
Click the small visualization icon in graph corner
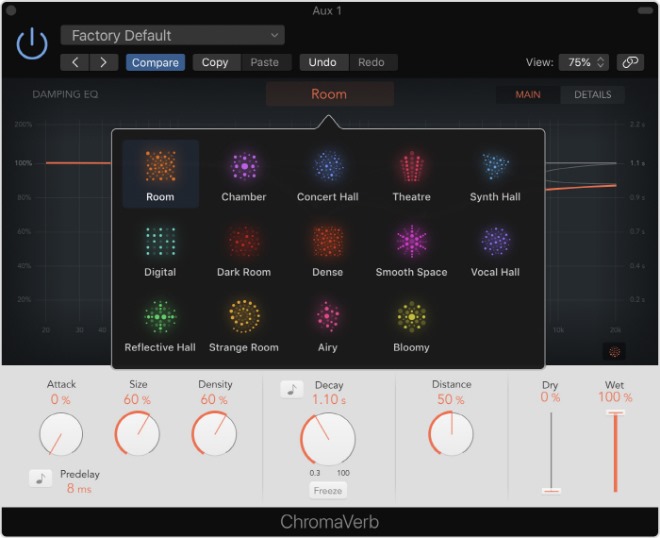point(614,352)
